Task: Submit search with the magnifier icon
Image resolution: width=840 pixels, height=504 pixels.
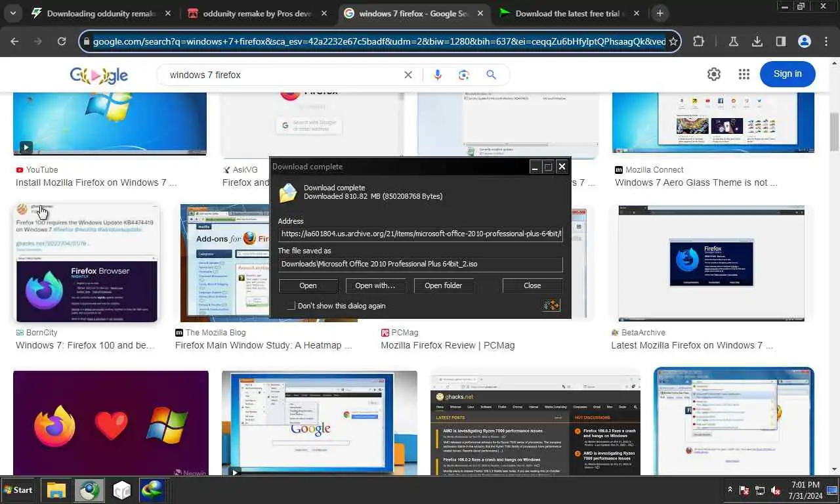Action: [491, 75]
